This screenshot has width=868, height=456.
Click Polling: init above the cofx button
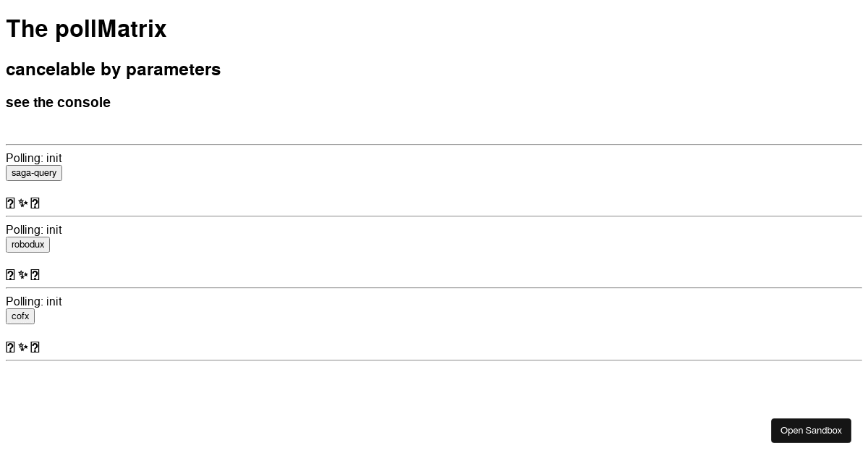coord(33,301)
